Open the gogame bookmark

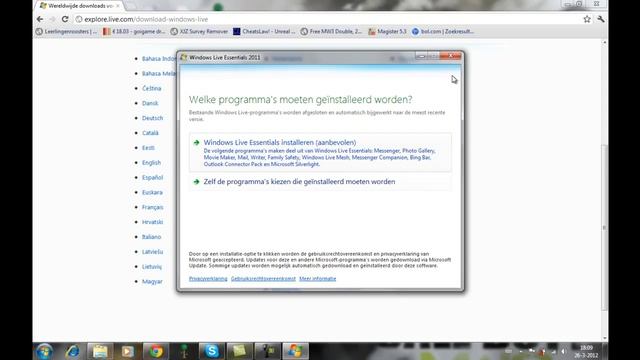(134, 31)
